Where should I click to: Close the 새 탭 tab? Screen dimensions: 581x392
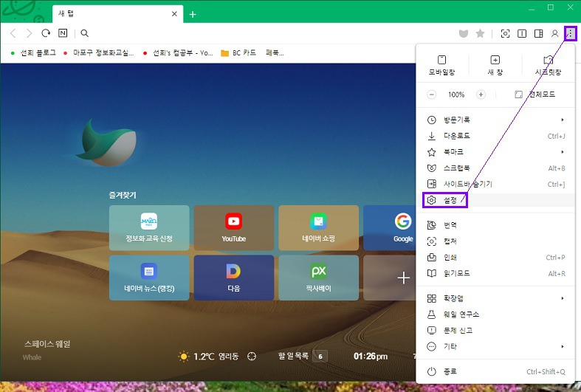(x=174, y=14)
